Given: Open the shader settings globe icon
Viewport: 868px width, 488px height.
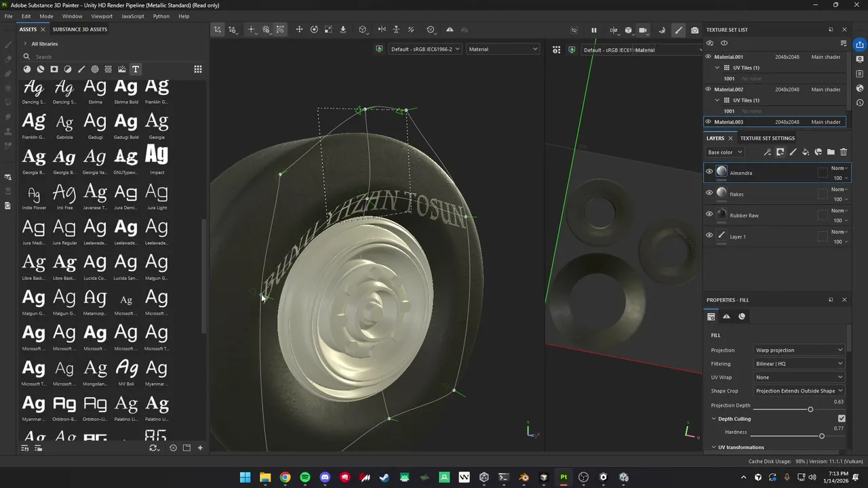Looking at the screenshot, I should pos(860,88).
